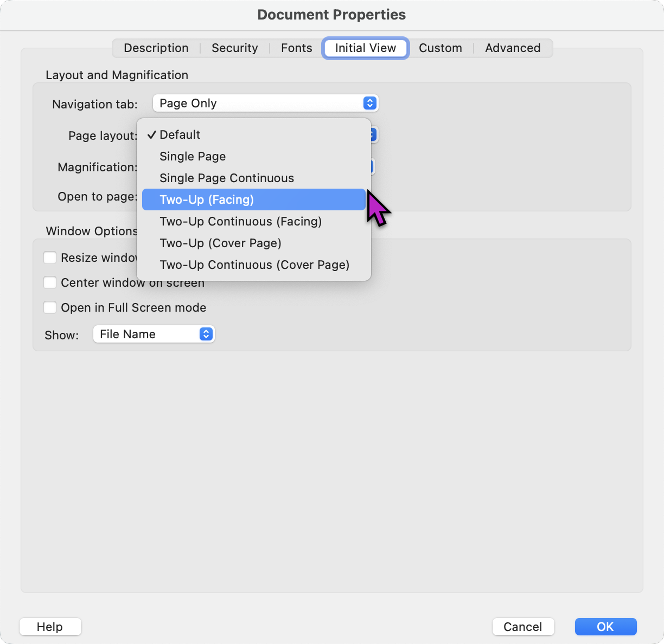Switch to the Advanced tab
The height and width of the screenshot is (644, 664).
click(x=513, y=48)
